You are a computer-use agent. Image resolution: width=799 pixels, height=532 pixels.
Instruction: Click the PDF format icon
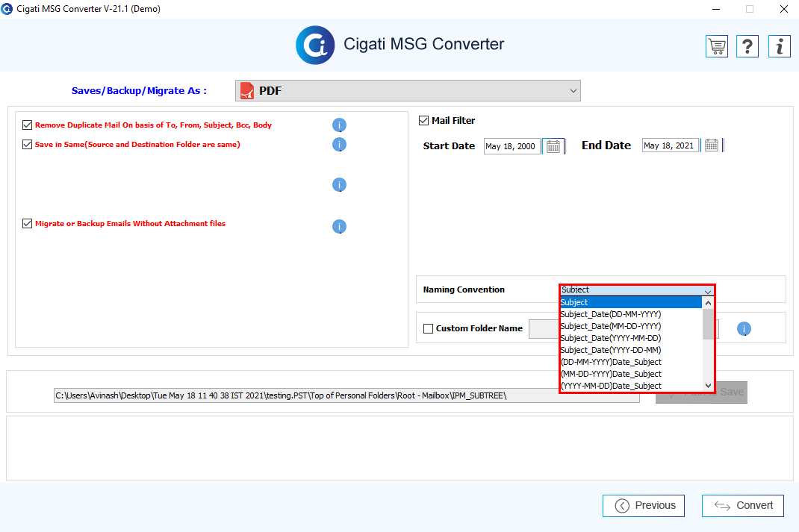click(247, 90)
